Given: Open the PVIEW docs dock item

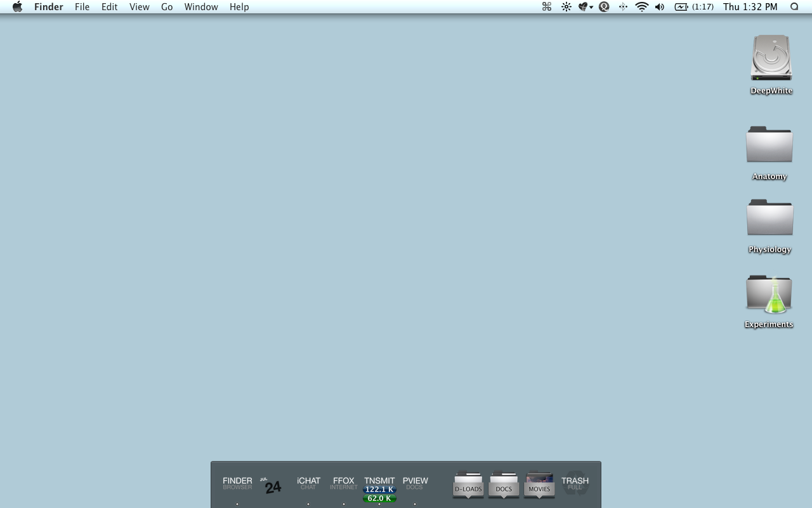Looking at the screenshot, I should point(415,483).
